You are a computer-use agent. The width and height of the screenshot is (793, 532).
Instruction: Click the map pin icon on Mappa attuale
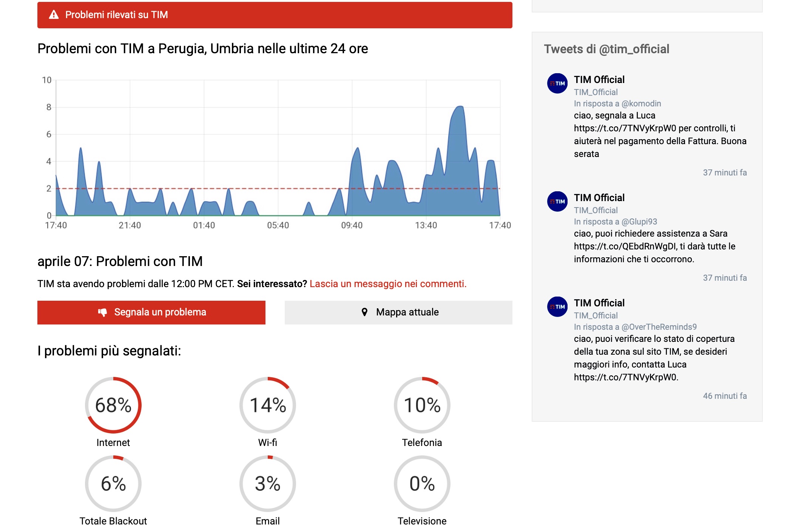pyautogui.click(x=364, y=312)
